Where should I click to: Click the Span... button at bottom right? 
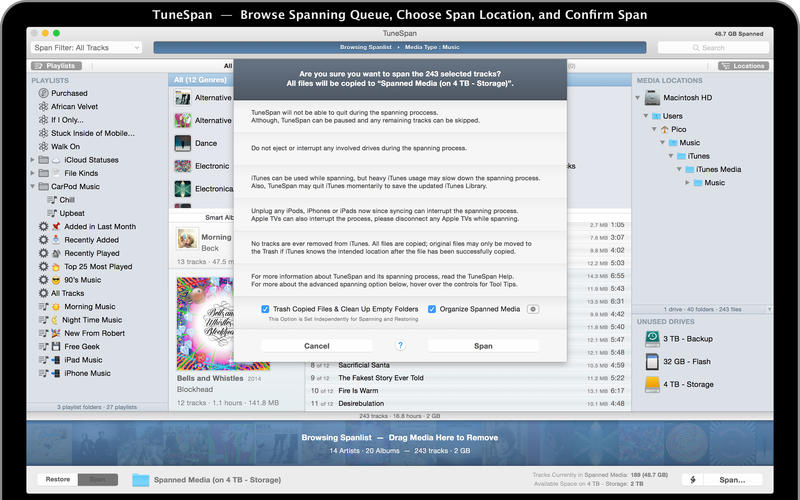(x=733, y=480)
